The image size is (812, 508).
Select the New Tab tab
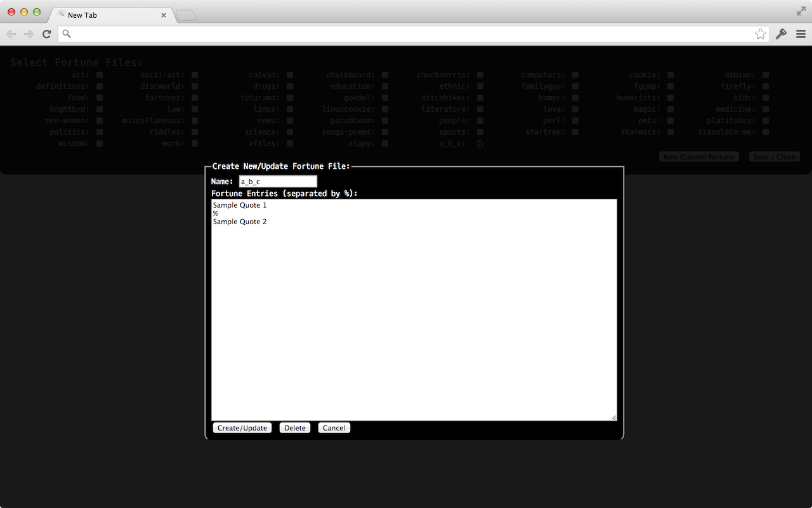(x=111, y=15)
